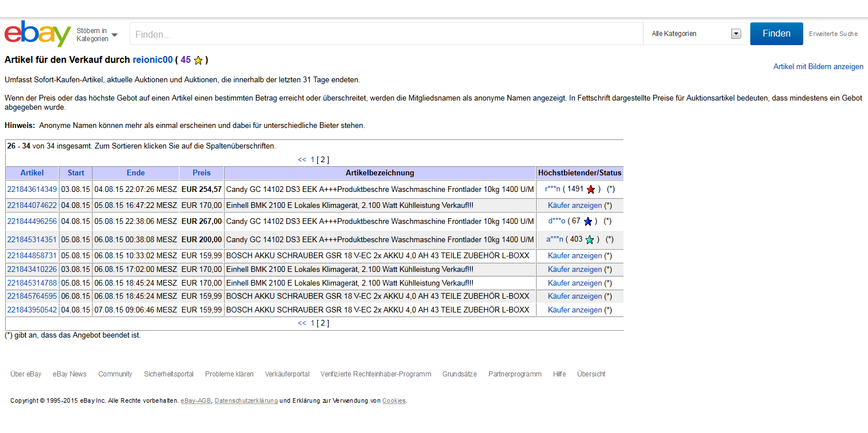Open item 221844074622
Image resolution: width=868 pixels, height=433 pixels.
[32, 205]
